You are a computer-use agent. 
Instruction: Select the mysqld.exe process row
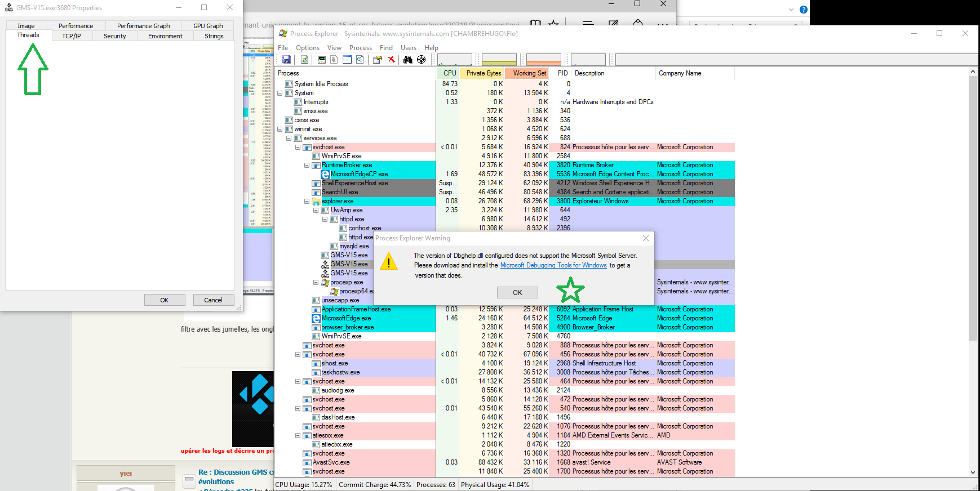coord(353,246)
